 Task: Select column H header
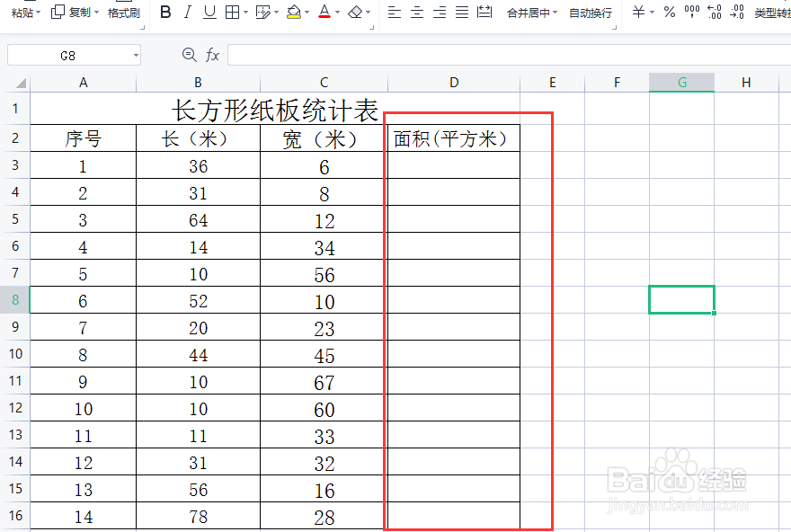pyautogui.click(x=746, y=83)
